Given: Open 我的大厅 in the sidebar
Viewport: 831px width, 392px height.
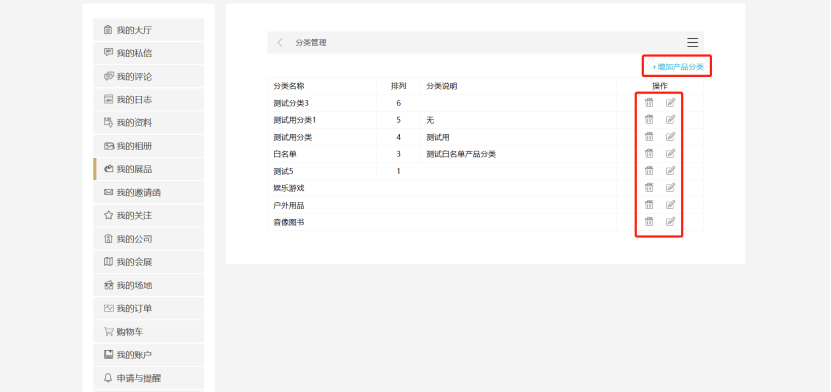Looking at the screenshot, I should (x=148, y=30).
